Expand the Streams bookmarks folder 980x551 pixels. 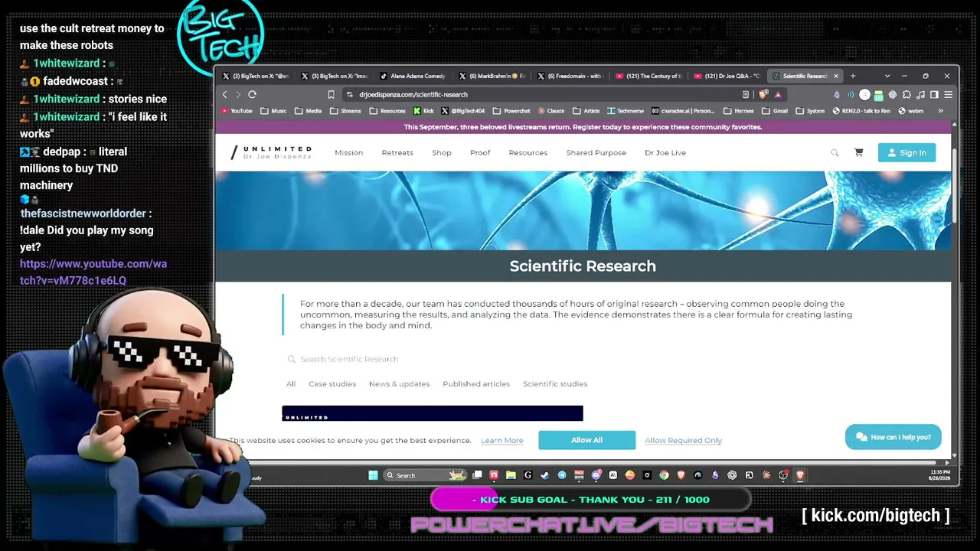(x=345, y=111)
